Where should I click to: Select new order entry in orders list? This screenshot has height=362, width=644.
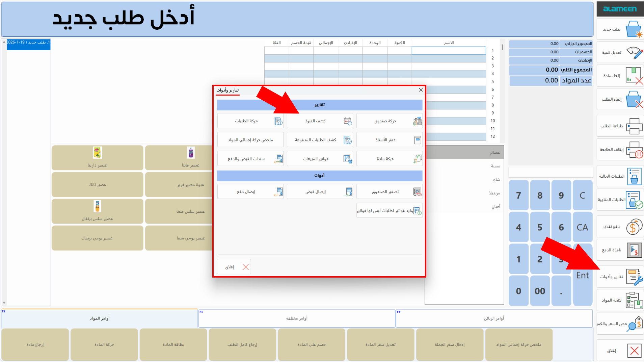[x=29, y=45]
